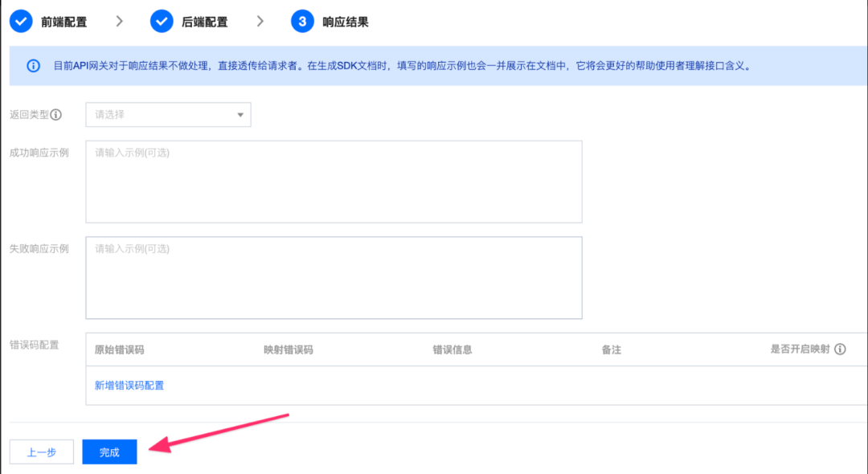Click the 原始错误码 column header
Image resolution: width=868 pixels, height=474 pixels.
[119, 349]
